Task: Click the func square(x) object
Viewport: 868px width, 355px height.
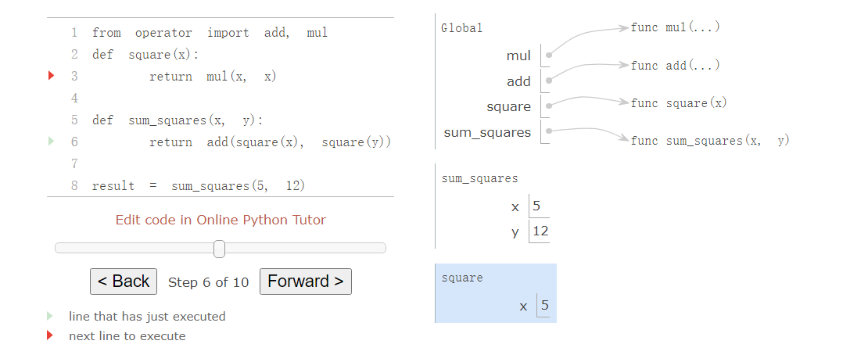Action: 679,103
